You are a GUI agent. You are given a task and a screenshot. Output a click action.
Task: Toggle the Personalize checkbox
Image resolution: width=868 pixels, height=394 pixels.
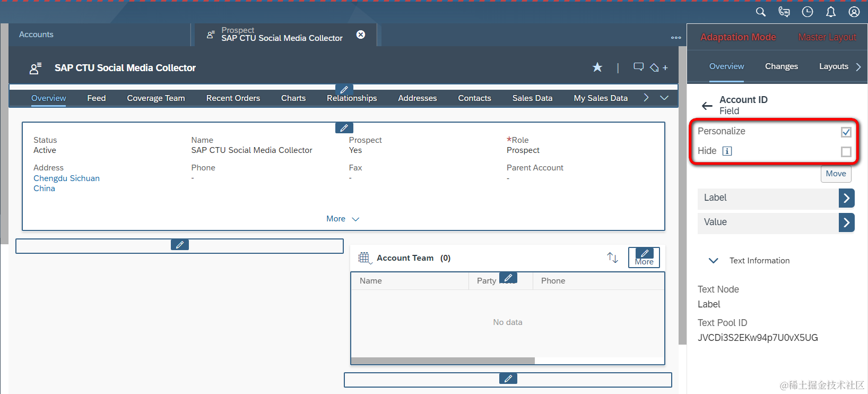846,132
